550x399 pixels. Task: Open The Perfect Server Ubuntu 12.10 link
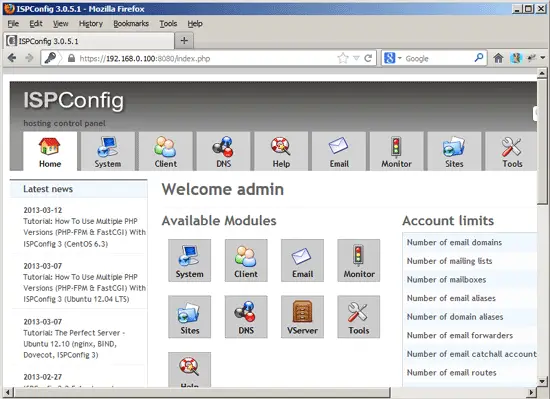(x=74, y=344)
